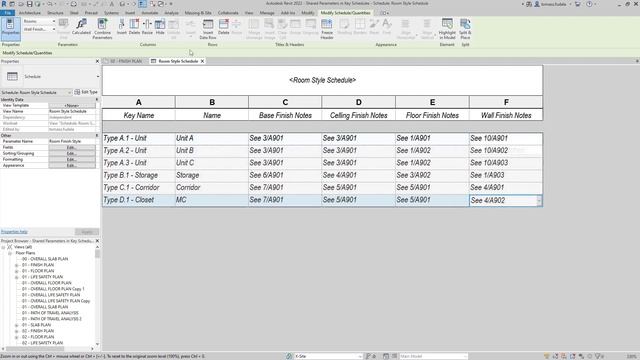Select 01 - PATH OF TRAVEL ANALYSIS 2
Image resolution: width=640 pixels, height=360 pixels.
point(52,319)
